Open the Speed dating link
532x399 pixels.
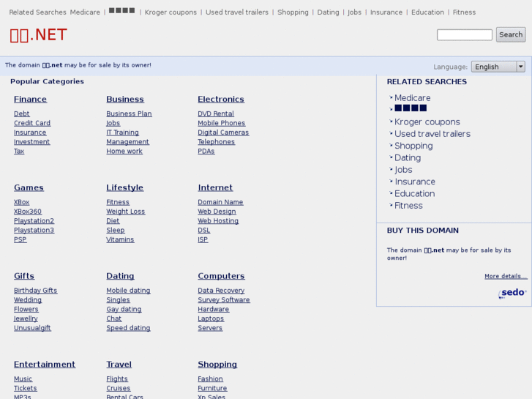[x=128, y=328]
